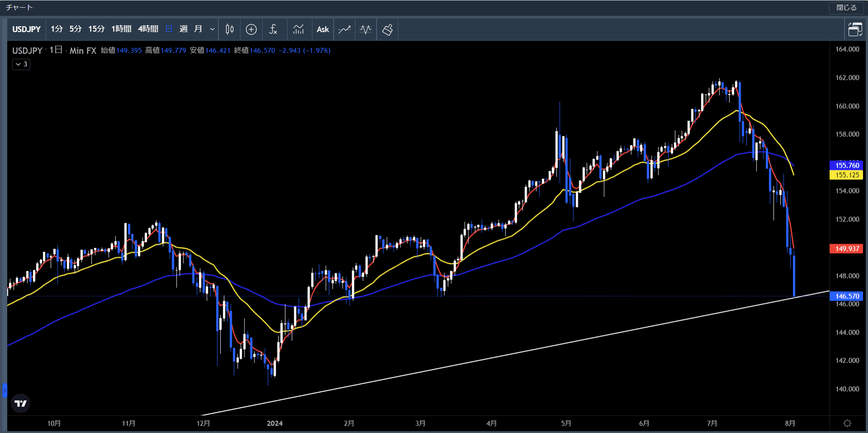The image size is (868, 433).
Task: Select the 月 monthly timeframe
Action: click(x=198, y=29)
